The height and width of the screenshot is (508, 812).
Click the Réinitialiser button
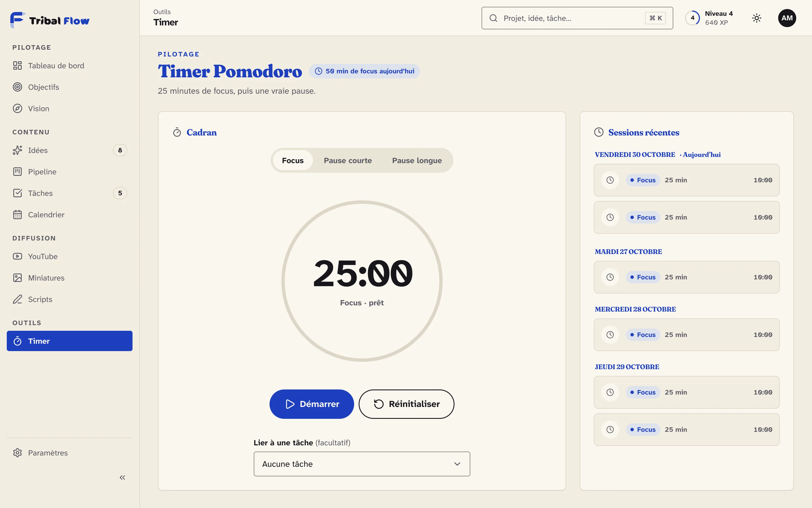click(406, 404)
